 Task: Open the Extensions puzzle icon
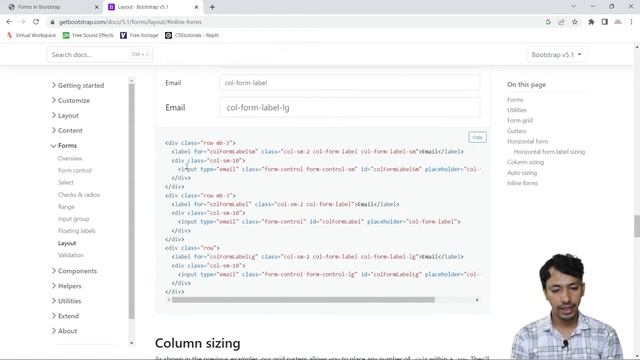pos(591,22)
